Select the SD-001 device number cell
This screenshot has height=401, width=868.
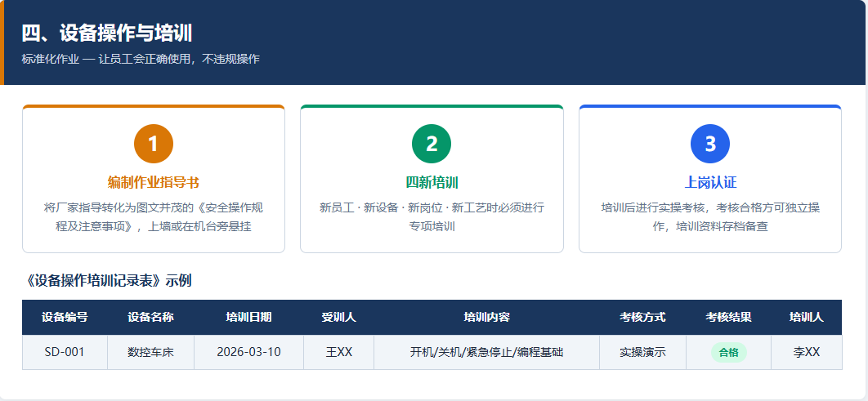[65, 352]
